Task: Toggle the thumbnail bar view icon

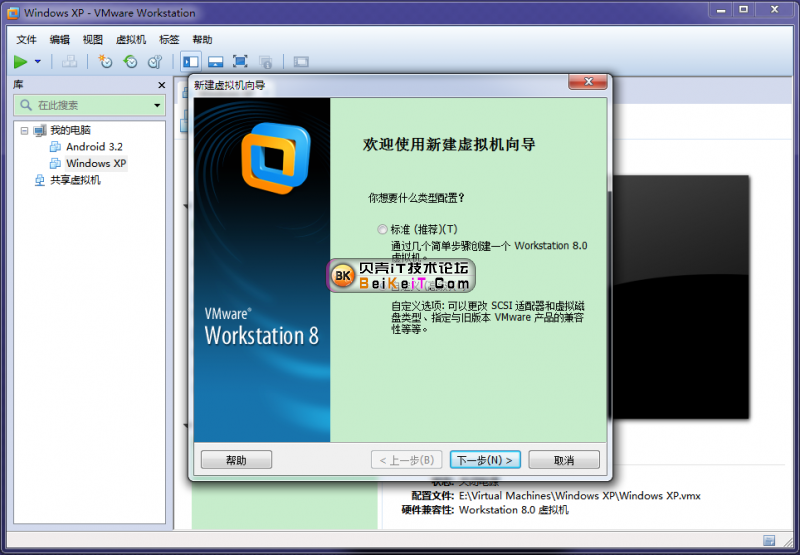Action: coord(215,62)
